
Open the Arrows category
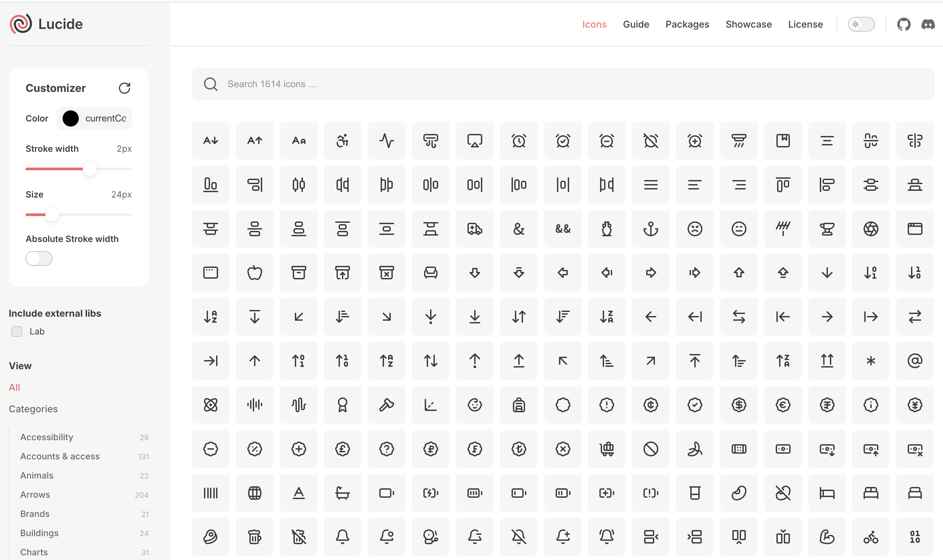(x=35, y=494)
